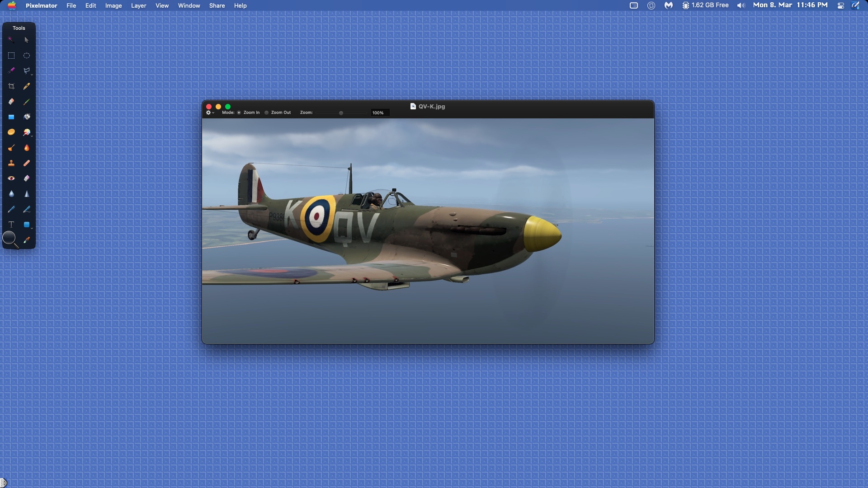Select Zoom In mode radio button
The width and height of the screenshot is (868, 488).
click(239, 113)
